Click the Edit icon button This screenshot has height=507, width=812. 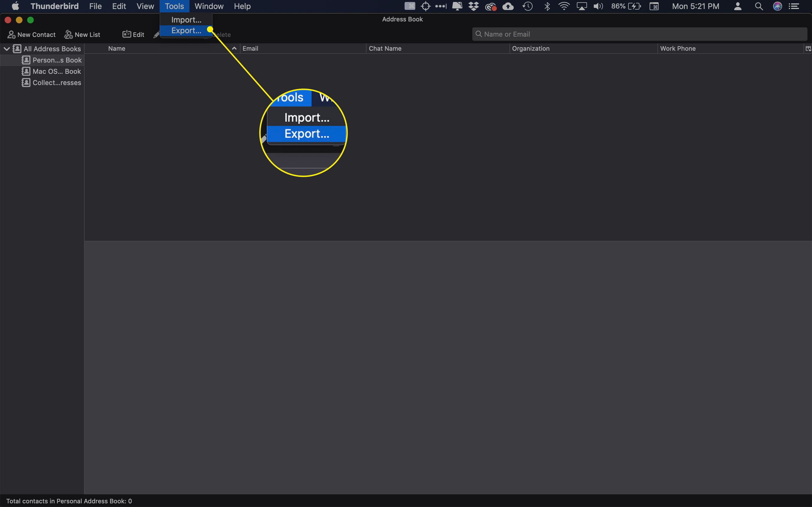pos(133,34)
